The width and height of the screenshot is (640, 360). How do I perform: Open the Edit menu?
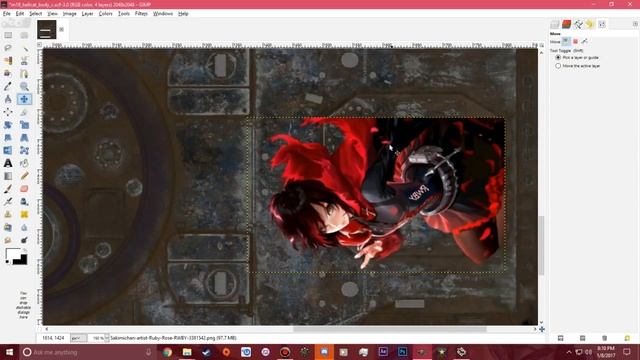pyautogui.click(x=20, y=13)
